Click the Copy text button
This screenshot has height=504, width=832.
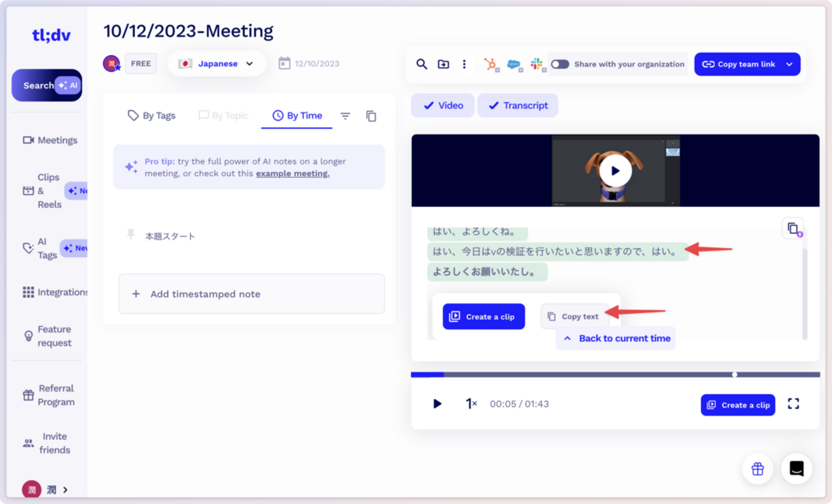click(x=574, y=316)
